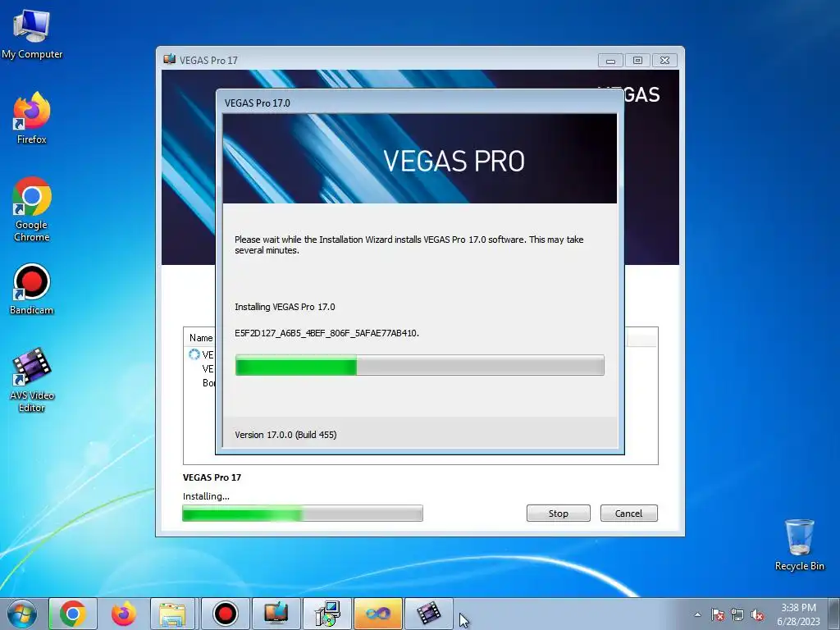Viewport: 840px width, 630px height.
Task: Click the E5F2D127_A6B5 component identifier text
Action: pyautogui.click(x=326, y=333)
